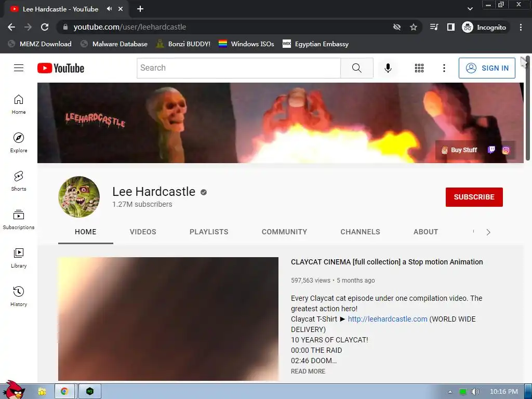
Task: Open the YouTube apps grid icon
Action: (x=419, y=68)
